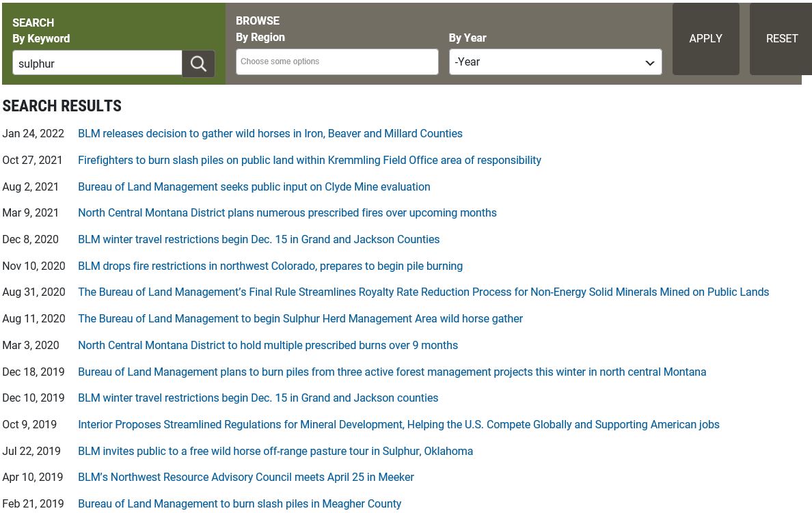Viewport: 812px width, 513px height.
Task: Open Sulphur Herd Management Area gather link
Action: (x=300, y=319)
